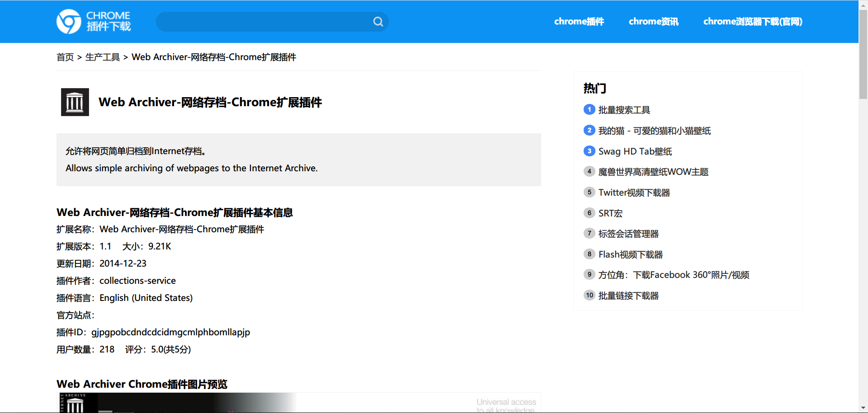Open 魔兽世界高清壁纸WOW主题 link
The image size is (868, 413).
pos(653,172)
